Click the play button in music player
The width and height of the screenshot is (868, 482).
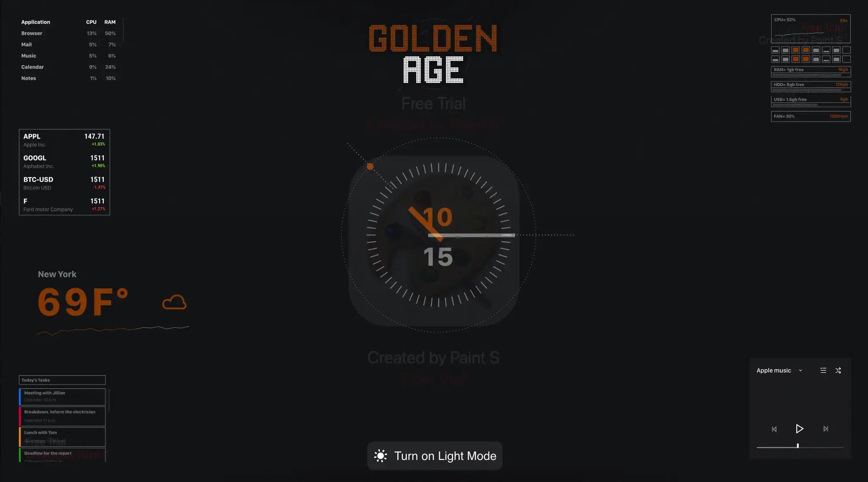799,429
